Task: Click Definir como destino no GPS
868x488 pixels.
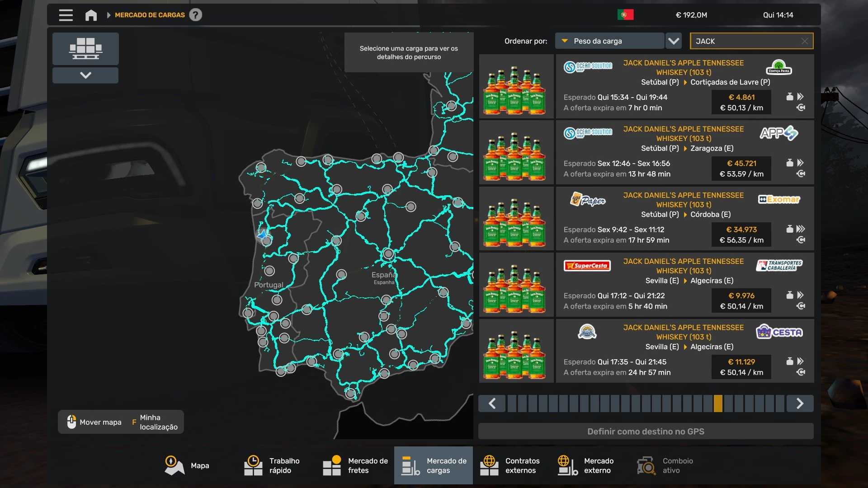Action: [646, 432]
